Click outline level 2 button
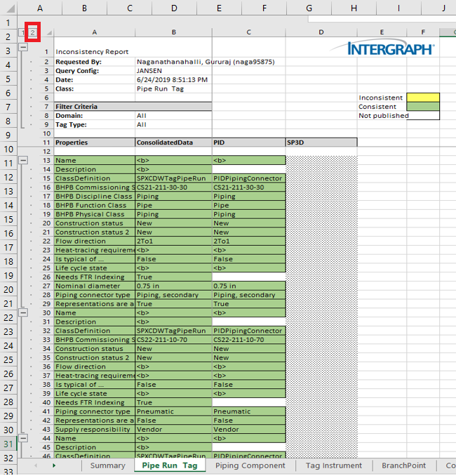The width and height of the screenshot is (456, 476). pyautogui.click(x=32, y=32)
